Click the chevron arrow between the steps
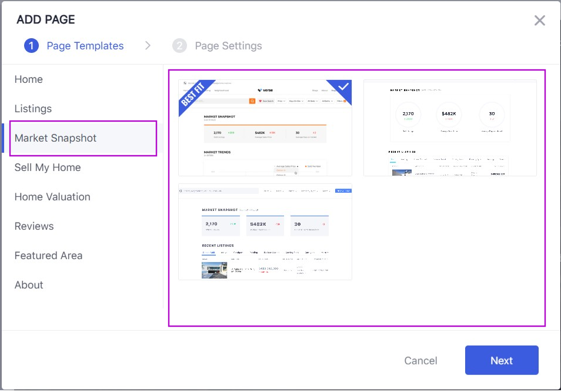This screenshot has width=561, height=392. click(x=148, y=46)
